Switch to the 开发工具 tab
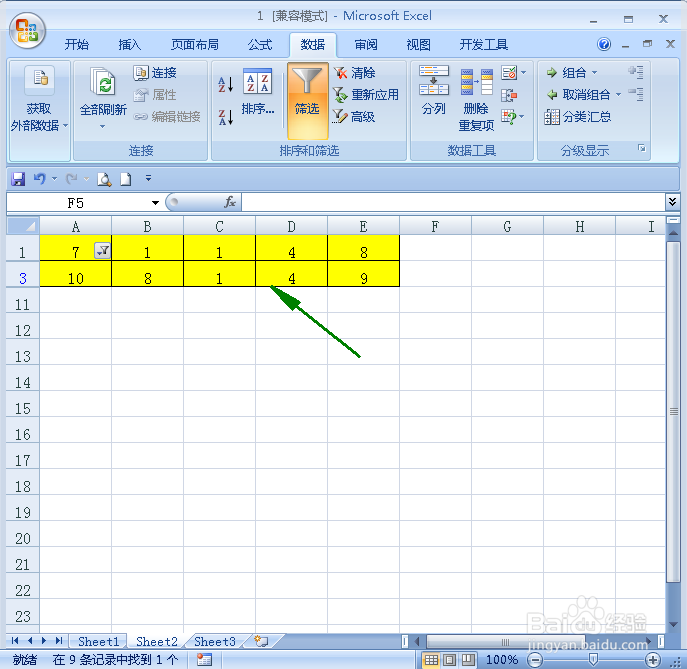 click(x=484, y=45)
